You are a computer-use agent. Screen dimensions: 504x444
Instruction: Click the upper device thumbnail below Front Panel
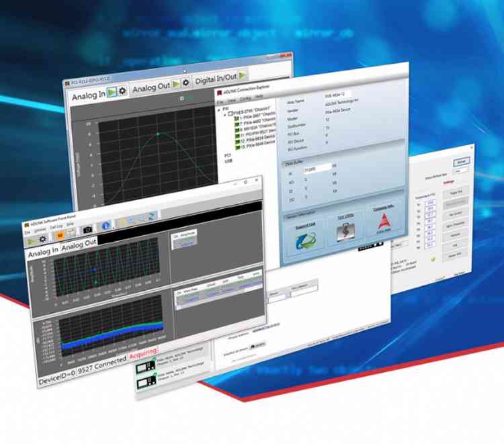click(x=146, y=367)
